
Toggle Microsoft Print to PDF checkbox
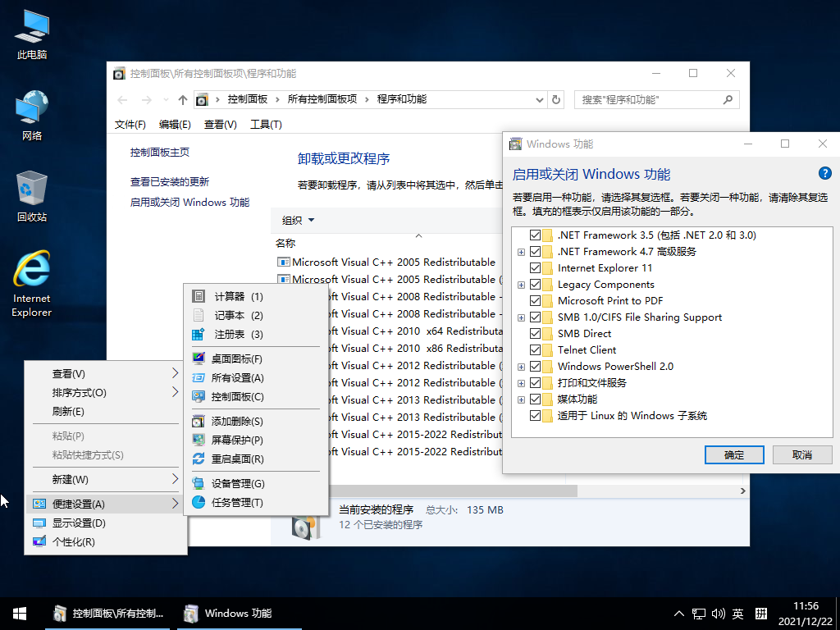click(535, 300)
